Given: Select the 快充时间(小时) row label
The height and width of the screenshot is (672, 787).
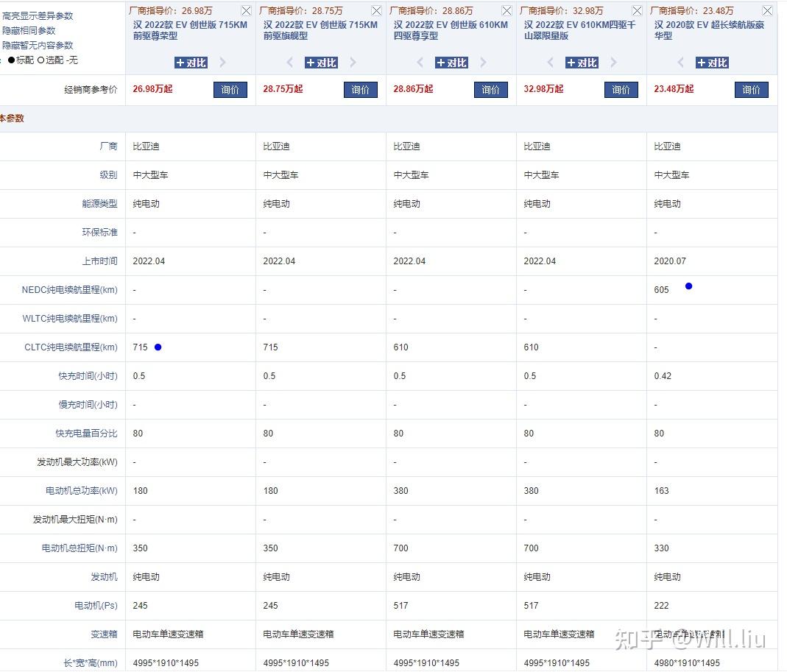Looking at the screenshot, I should pos(88,376).
